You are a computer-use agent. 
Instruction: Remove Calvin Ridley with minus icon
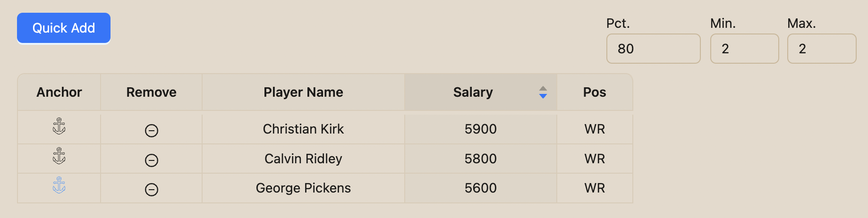tap(152, 160)
